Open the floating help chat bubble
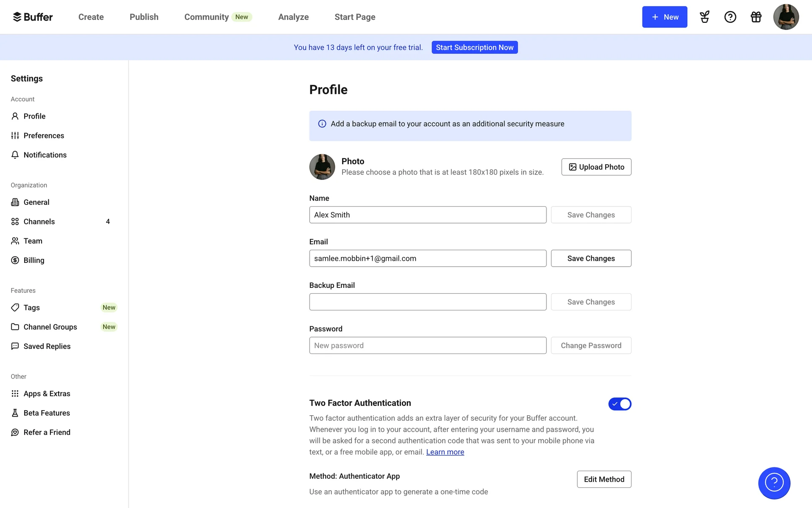Screen dimensions: 812x508 click(x=774, y=483)
